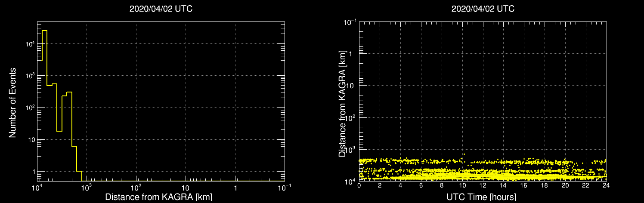
Task: Click the 0 tick label on the time axis
Action: click(x=359, y=186)
